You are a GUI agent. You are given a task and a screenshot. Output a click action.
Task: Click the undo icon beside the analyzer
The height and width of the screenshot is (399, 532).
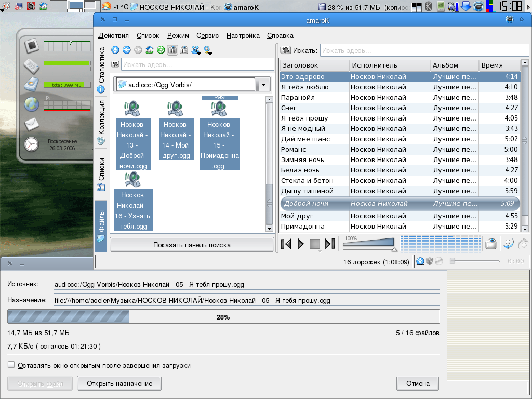(x=509, y=244)
